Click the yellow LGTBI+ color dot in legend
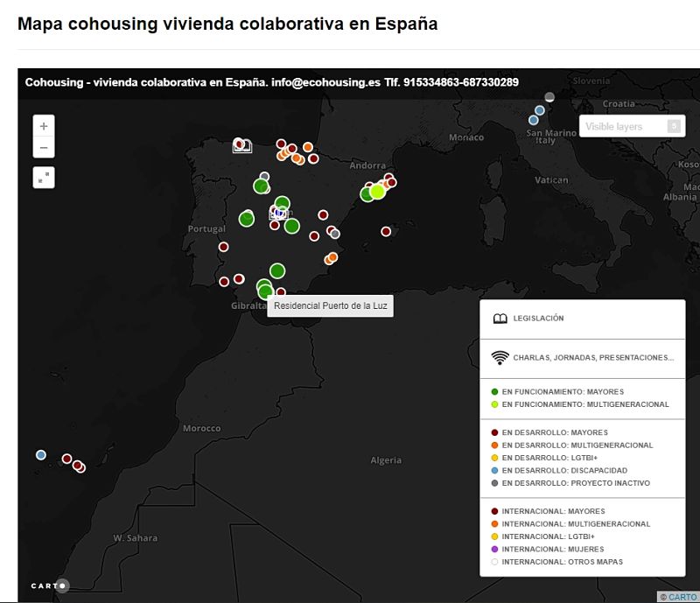This screenshot has height=603, width=700. (x=494, y=457)
